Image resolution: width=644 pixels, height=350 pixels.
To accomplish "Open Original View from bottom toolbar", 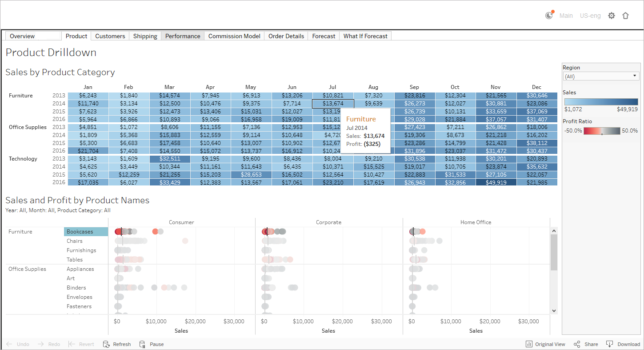I will [529, 344].
